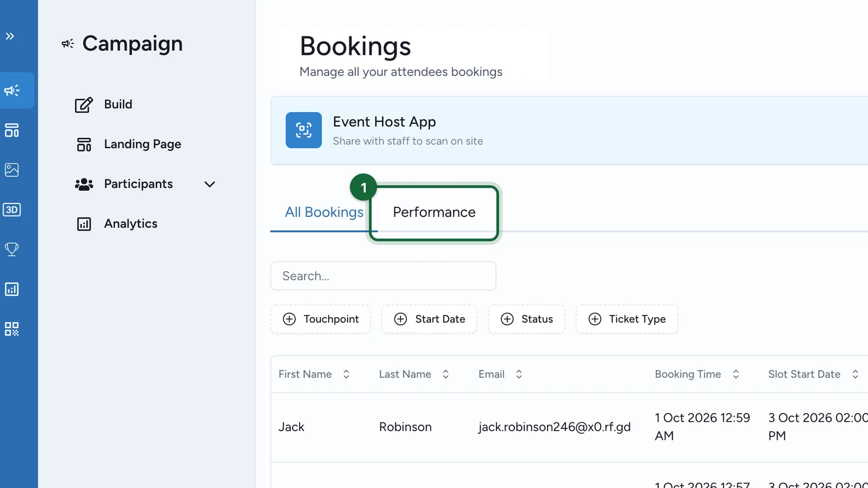Viewport: 868px width, 488px height.
Task: Add a Start Date filter
Action: coord(429,319)
